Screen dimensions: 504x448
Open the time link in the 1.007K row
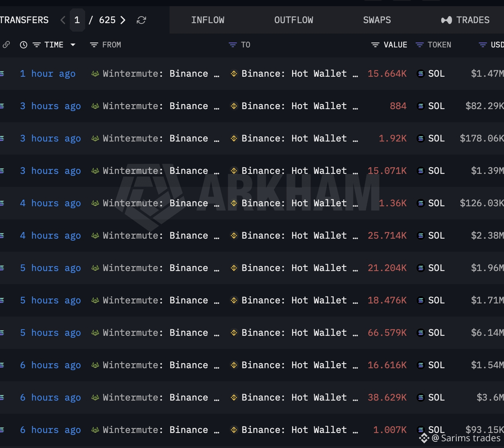(x=50, y=430)
